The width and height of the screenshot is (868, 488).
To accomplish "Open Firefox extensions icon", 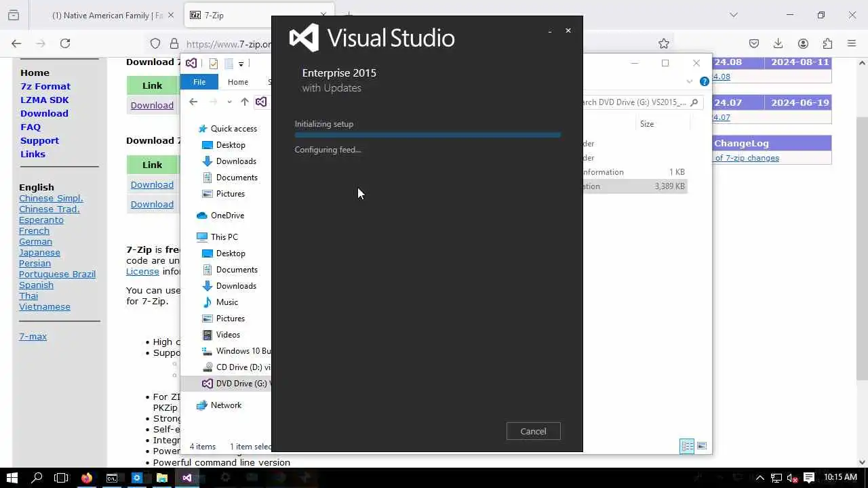I will (827, 43).
